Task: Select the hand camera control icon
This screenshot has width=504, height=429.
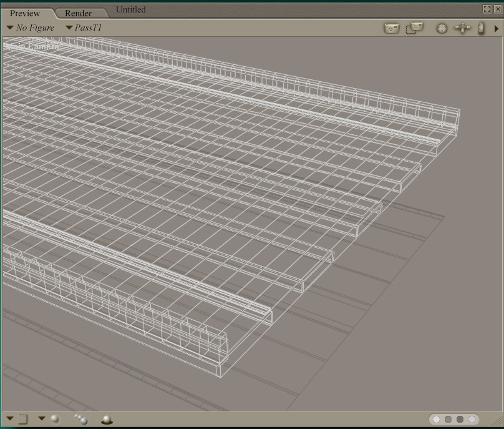Action: [x=481, y=28]
